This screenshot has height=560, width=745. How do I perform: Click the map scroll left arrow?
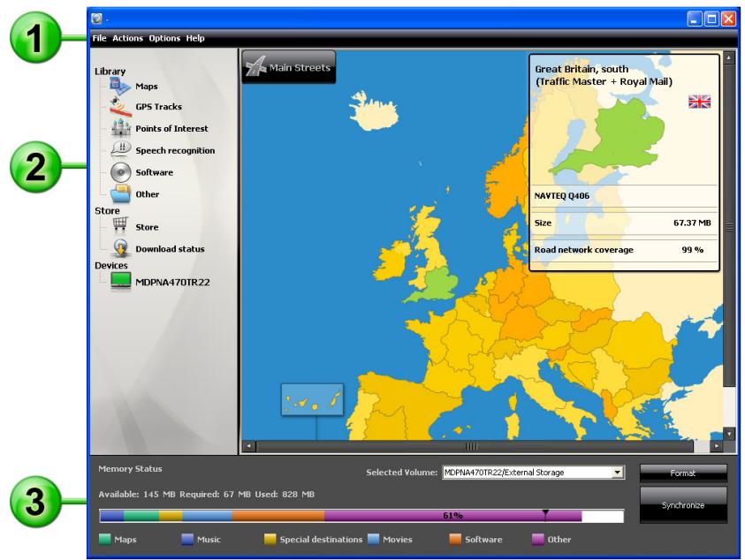249,446
